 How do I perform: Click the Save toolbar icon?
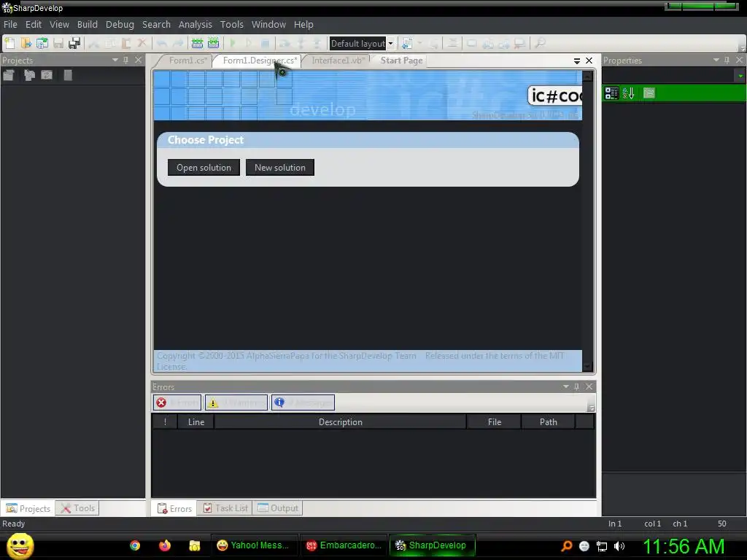(x=58, y=43)
